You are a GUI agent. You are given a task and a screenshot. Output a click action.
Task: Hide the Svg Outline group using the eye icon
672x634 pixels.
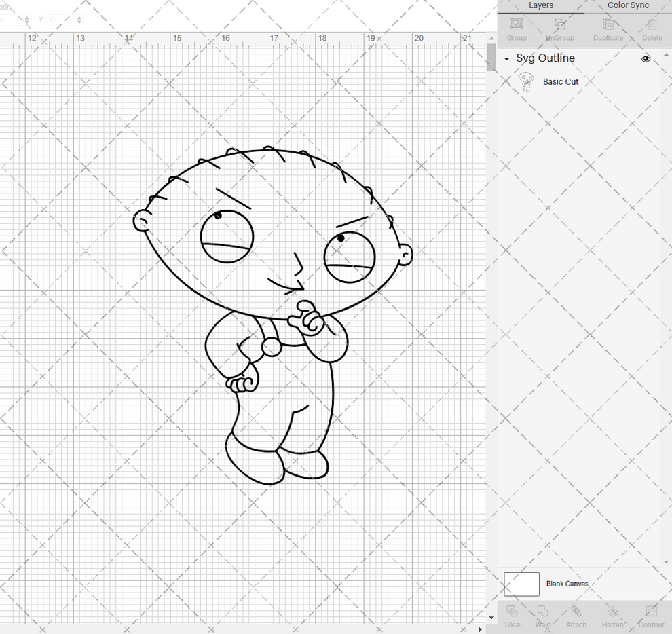646,59
